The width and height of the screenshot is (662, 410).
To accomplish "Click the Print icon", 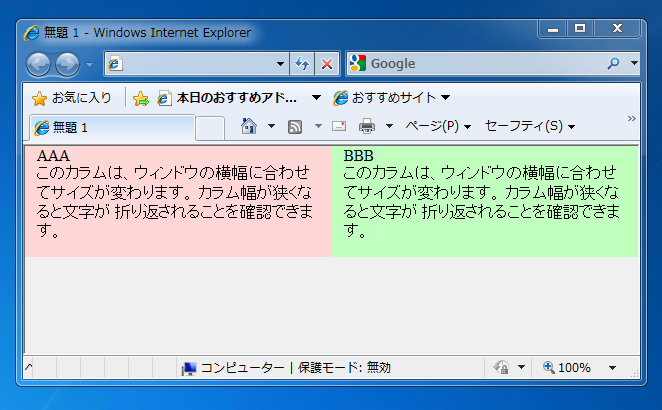I will pos(367,126).
